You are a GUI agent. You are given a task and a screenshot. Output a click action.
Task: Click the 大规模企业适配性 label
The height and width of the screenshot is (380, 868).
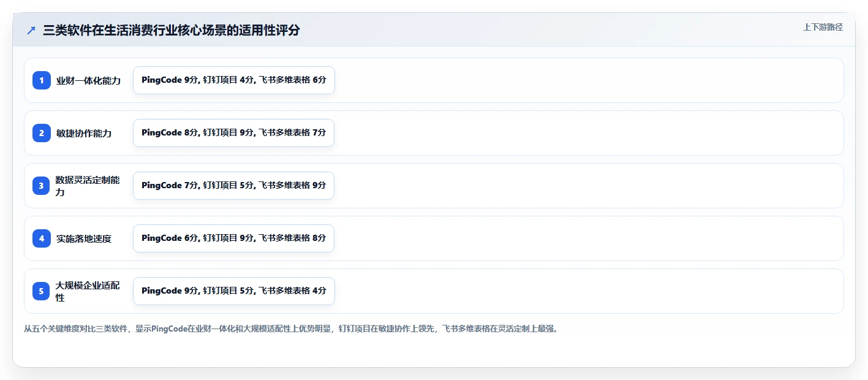pos(88,291)
